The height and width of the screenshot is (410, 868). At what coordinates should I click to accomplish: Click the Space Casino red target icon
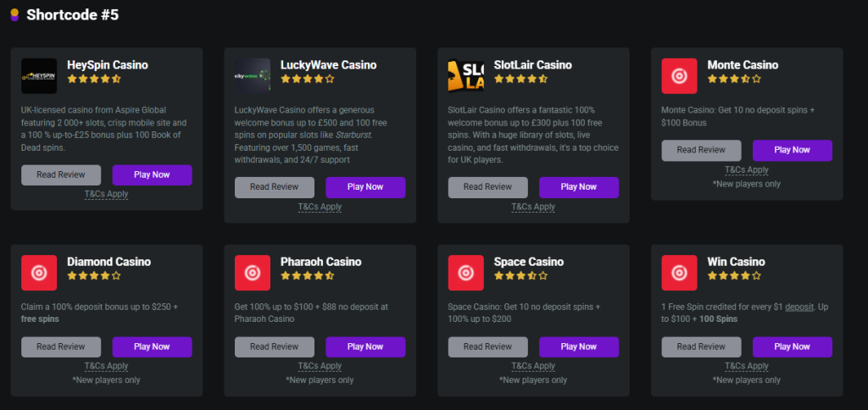466,273
